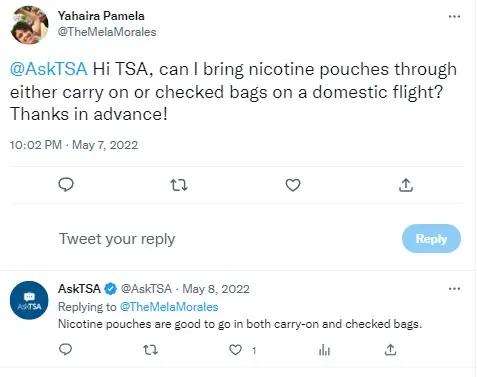Open reply on Yahaira Pamela's tweet
This screenshot has height=377, width=477.
click(66, 185)
